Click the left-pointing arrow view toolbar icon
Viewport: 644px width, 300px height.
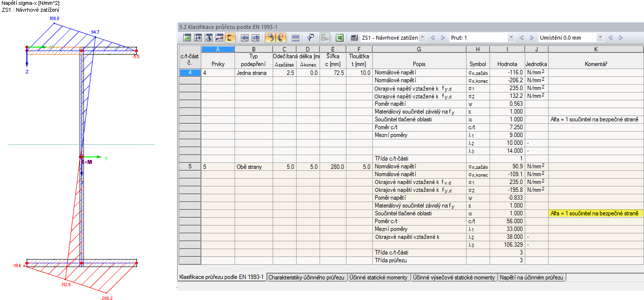click(x=245, y=38)
